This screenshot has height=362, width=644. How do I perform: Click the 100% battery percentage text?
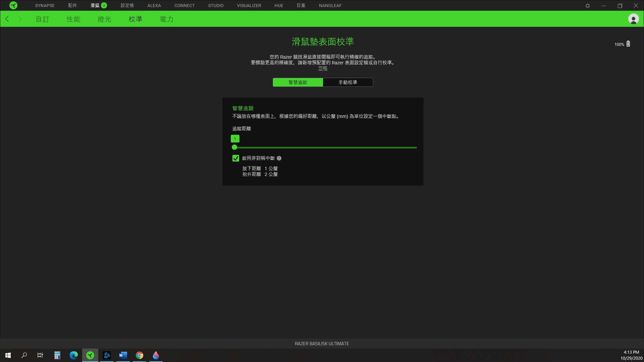619,44
